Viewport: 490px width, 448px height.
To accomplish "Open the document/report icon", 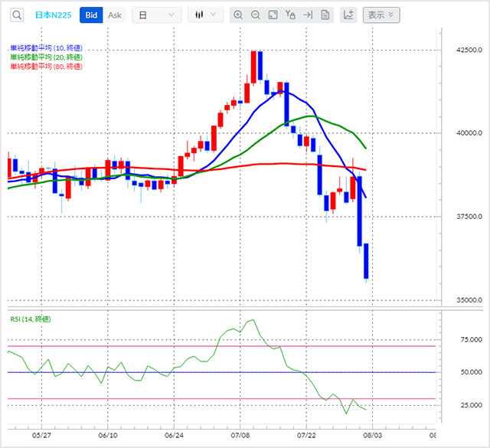I will tap(325, 15).
